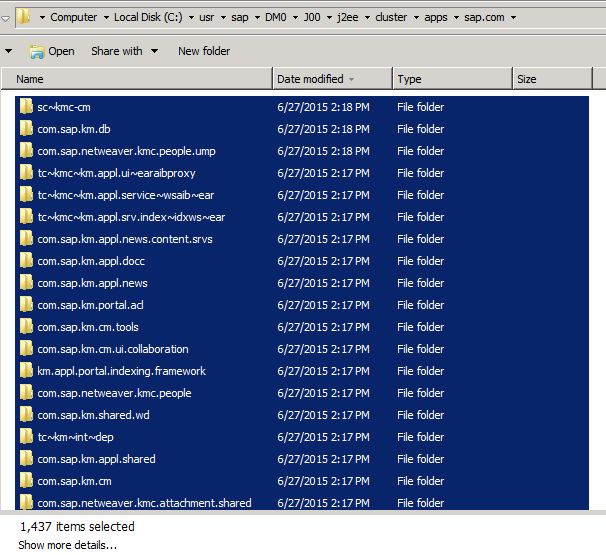Open the Organize dropdown arrow on toolbar

point(8,51)
